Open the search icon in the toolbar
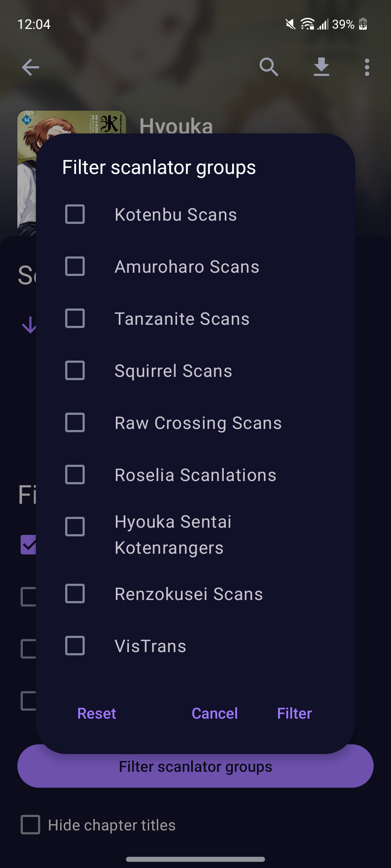 click(x=268, y=67)
